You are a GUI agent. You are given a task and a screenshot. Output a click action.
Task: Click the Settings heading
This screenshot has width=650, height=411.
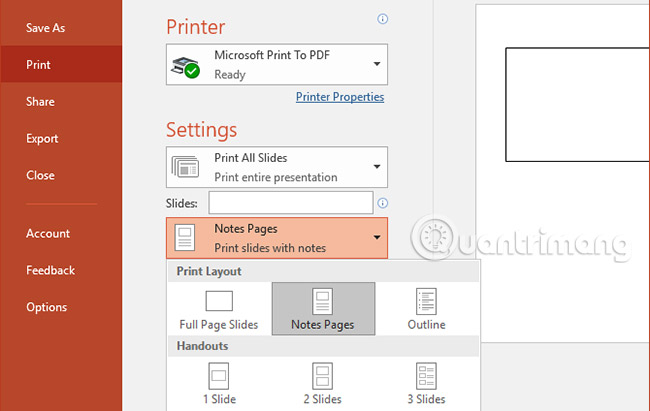201,130
